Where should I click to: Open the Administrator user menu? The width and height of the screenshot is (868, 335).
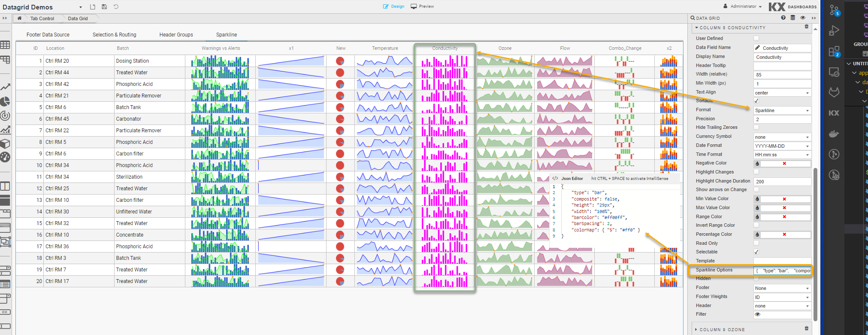click(742, 6)
